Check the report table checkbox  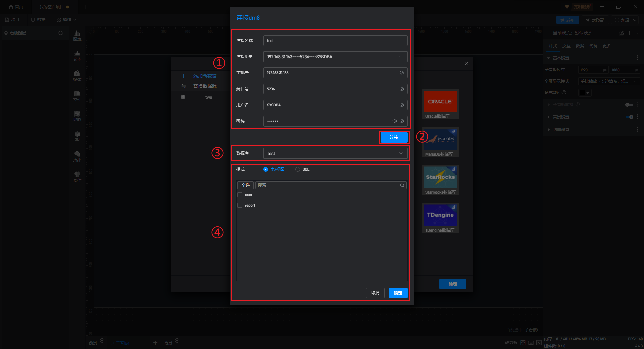(240, 205)
